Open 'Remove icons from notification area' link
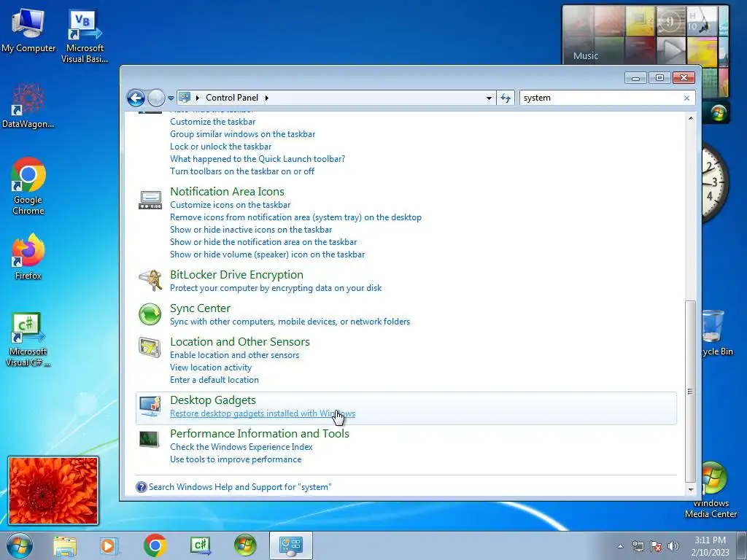This screenshot has width=747, height=560. coord(295,217)
